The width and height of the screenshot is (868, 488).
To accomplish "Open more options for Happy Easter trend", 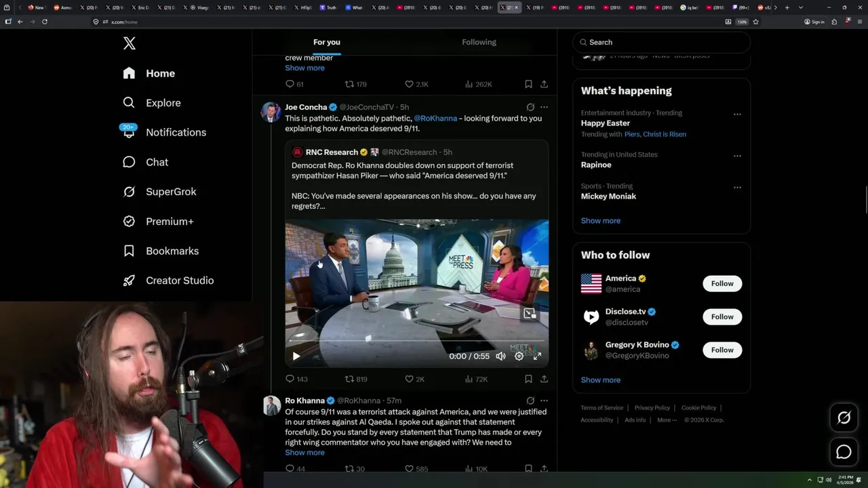I will tap(737, 114).
